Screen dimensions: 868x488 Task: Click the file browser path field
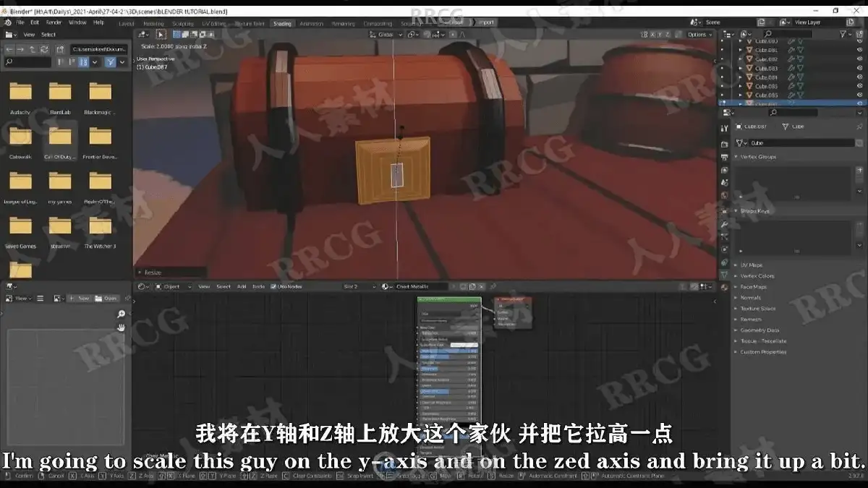click(x=100, y=48)
